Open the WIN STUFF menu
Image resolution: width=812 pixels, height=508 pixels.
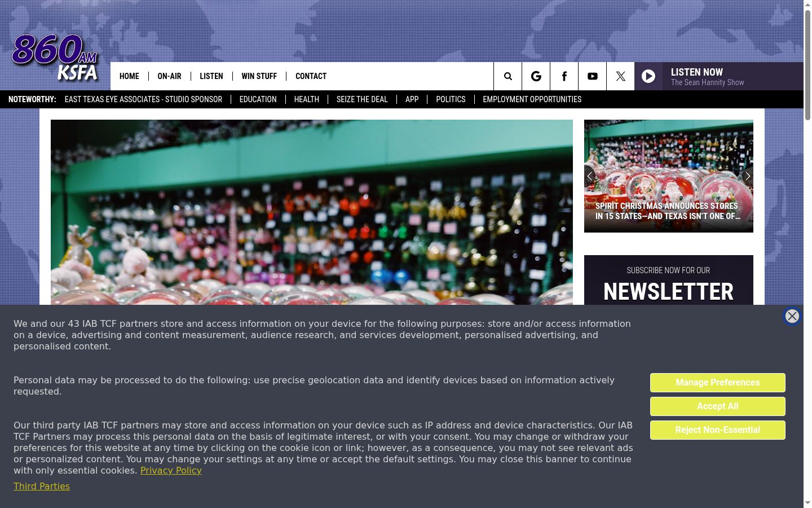(x=259, y=76)
